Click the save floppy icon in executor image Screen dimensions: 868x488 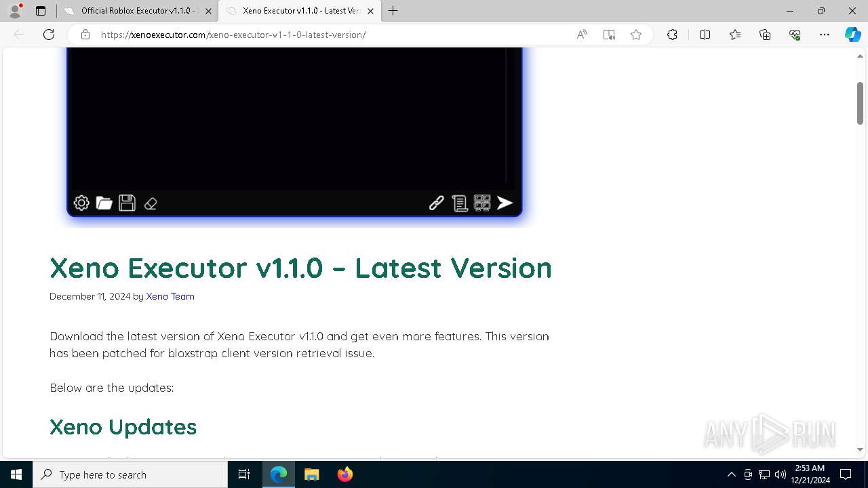pyautogui.click(x=127, y=203)
